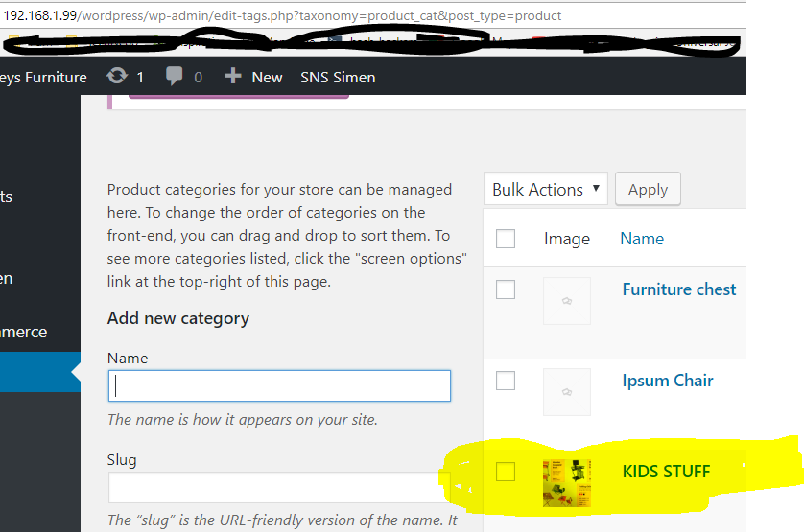Check the KIDS STUFF row checkbox

[x=506, y=471]
